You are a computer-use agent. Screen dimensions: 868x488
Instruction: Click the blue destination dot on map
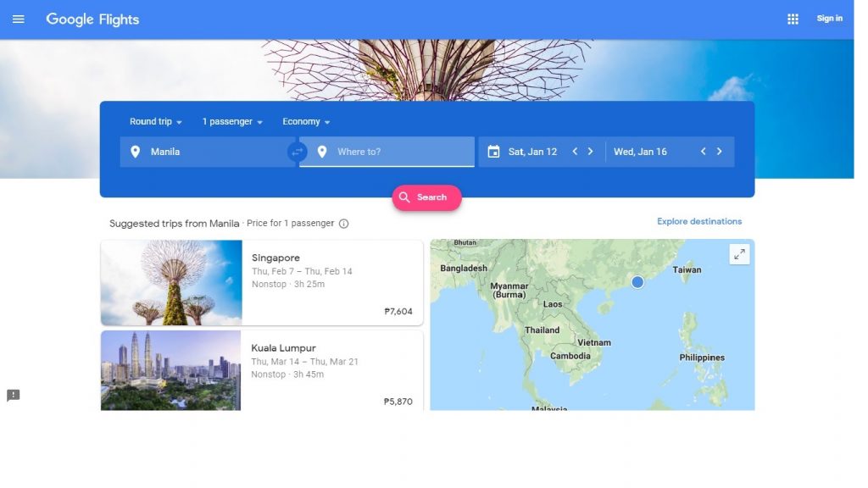(637, 282)
